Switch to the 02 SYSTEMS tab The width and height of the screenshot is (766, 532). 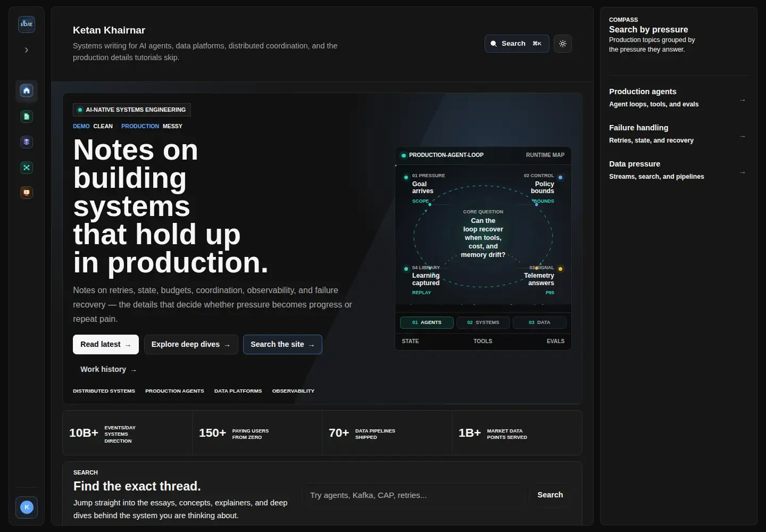(x=483, y=322)
